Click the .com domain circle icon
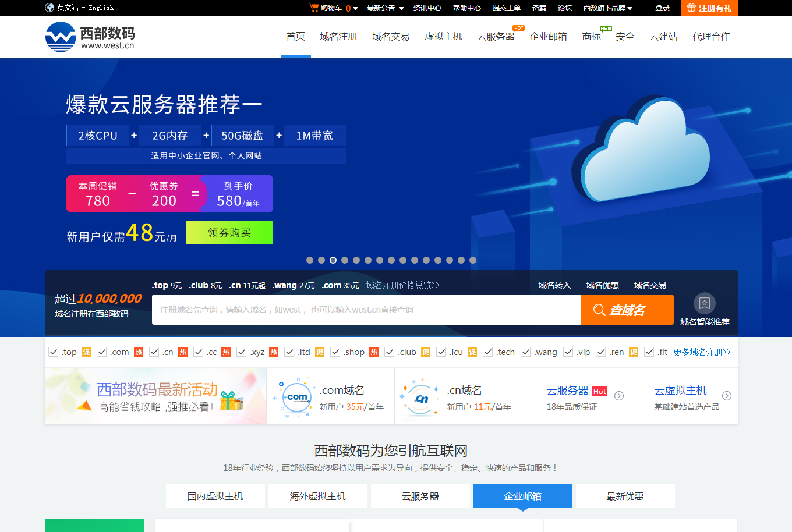792x532 pixels. click(296, 398)
